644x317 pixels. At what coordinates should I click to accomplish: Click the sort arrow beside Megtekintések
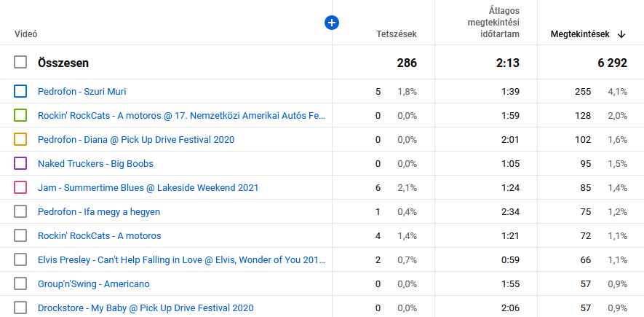621,34
